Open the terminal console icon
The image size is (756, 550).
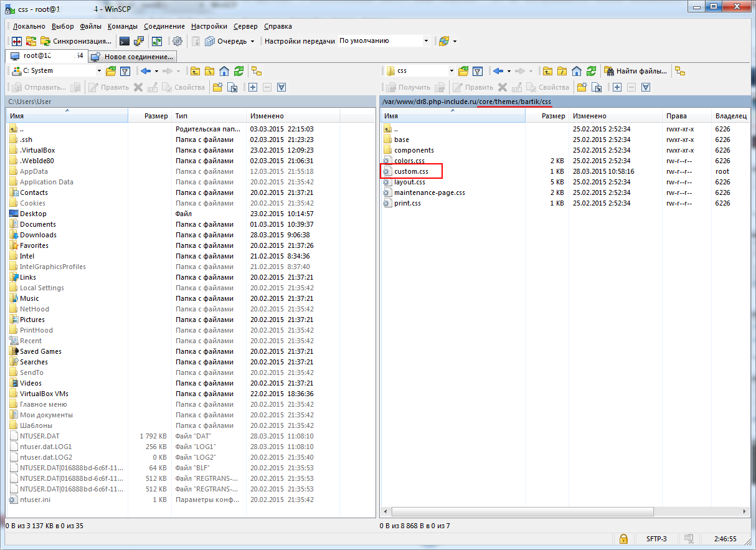point(125,41)
